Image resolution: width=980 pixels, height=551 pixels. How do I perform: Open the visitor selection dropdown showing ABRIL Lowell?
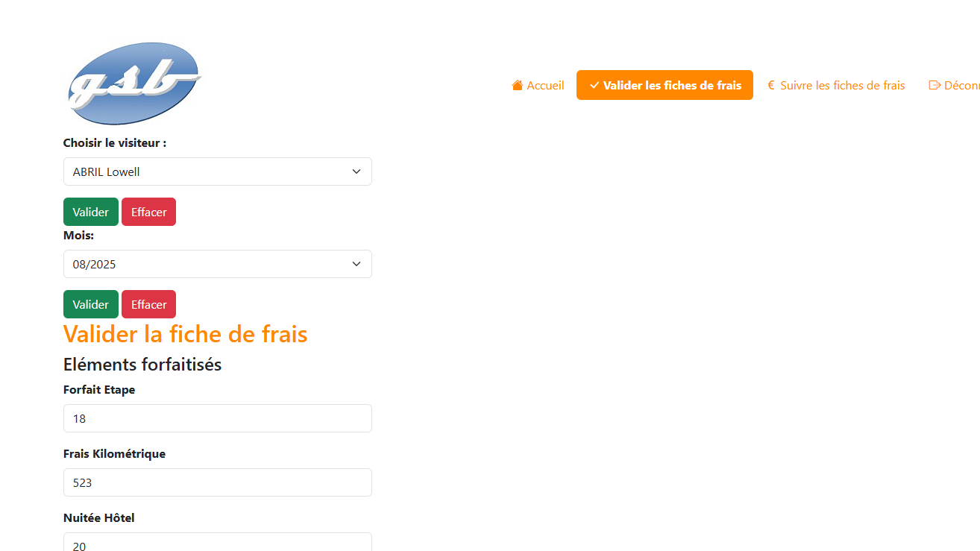[x=217, y=171]
